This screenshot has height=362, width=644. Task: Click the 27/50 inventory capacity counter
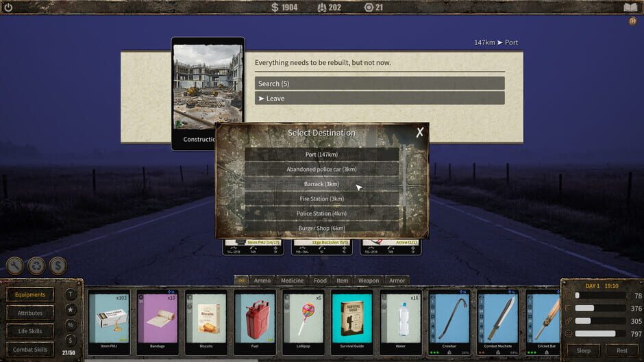point(69,352)
